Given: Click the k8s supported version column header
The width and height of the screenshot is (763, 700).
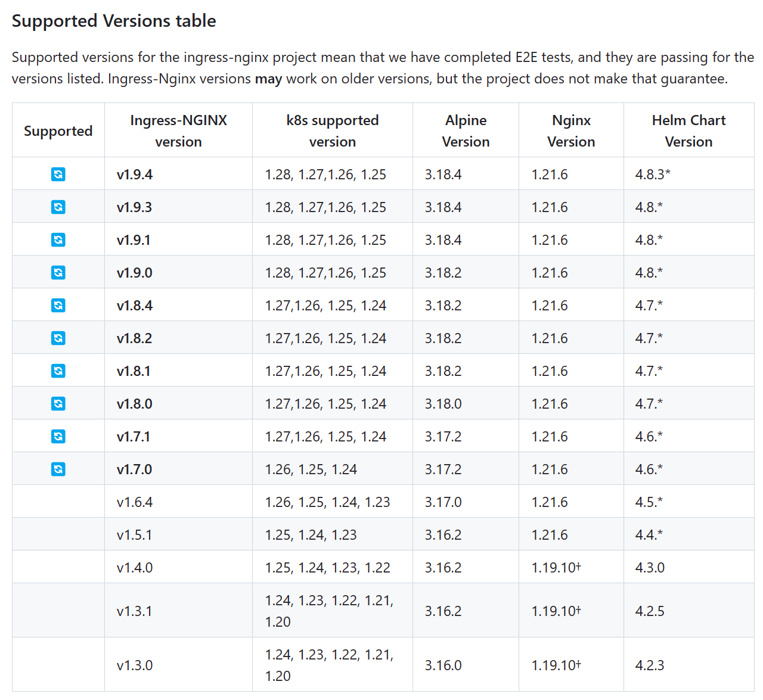Looking at the screenshot, I should [x=332, y=130].
